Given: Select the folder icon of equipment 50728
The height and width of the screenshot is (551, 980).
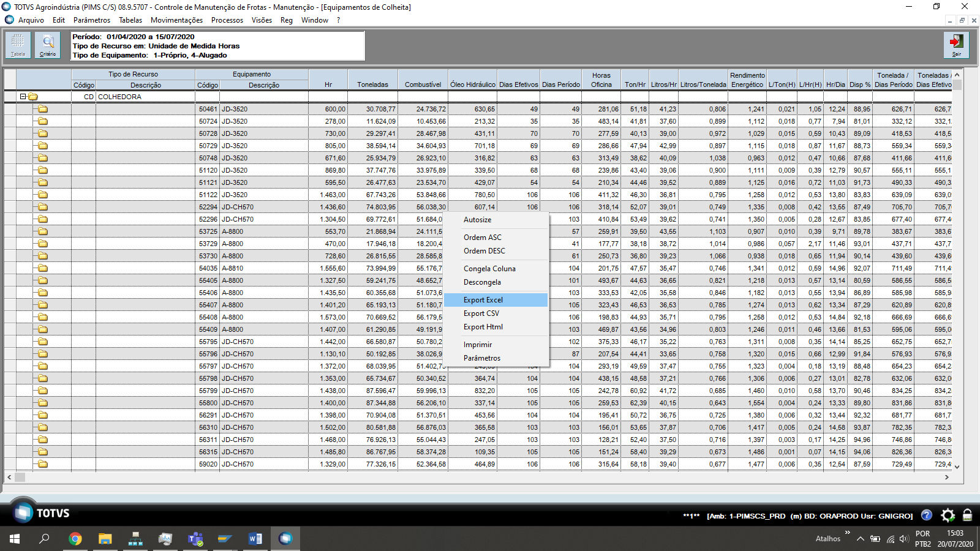Looking at the screenshot, I should point(43,133).
